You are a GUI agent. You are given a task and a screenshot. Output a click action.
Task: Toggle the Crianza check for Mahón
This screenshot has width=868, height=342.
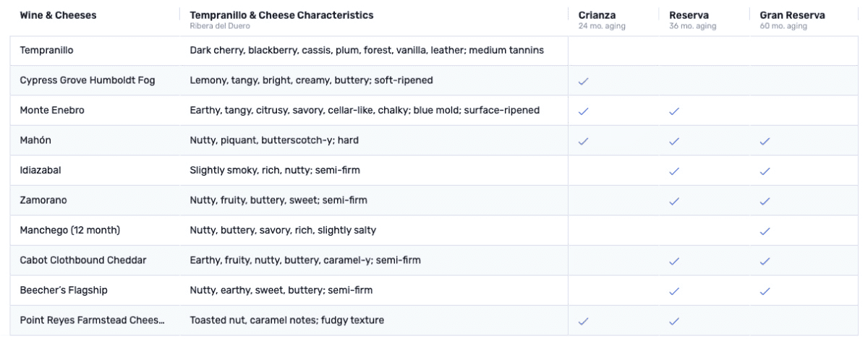pyautogui.click(x=583, y=141)
